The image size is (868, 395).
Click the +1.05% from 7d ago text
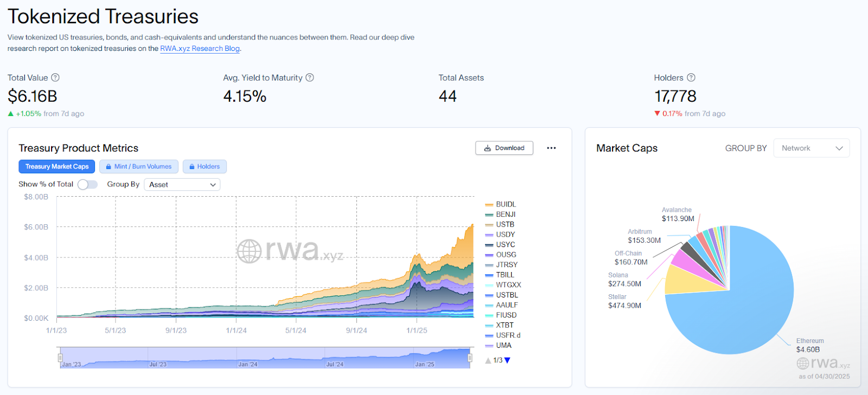pos(46,114)
